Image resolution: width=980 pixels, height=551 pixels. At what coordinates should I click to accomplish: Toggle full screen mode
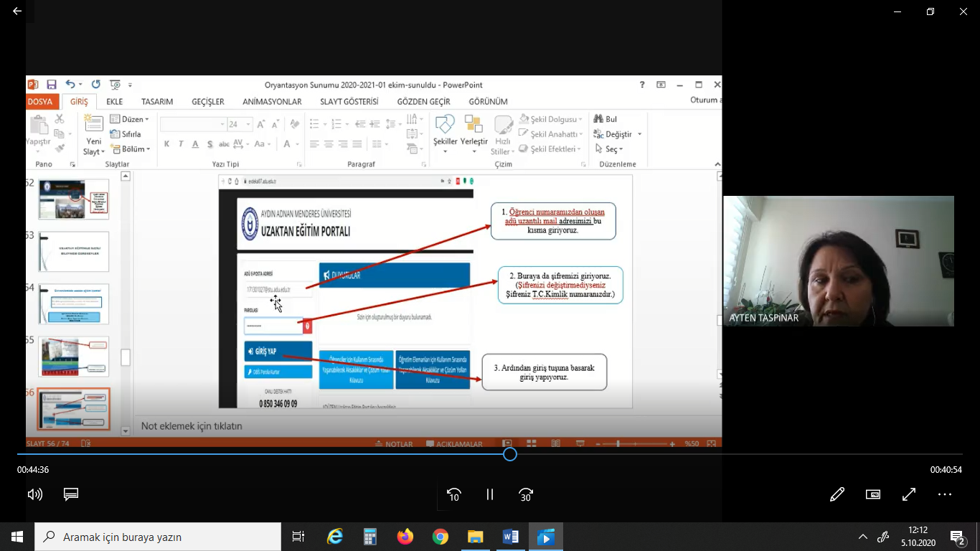coord(908,494)
